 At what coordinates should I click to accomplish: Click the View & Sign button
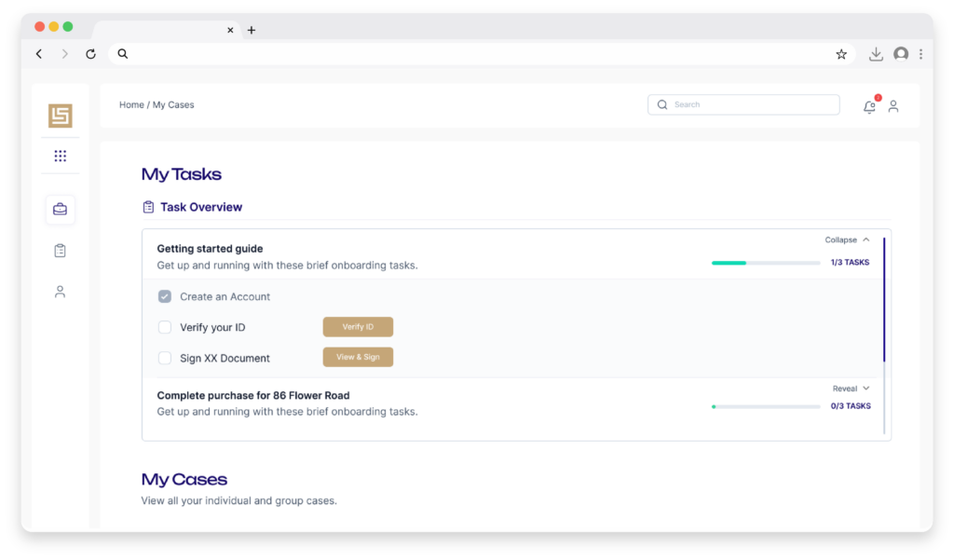tap(358, 358)
